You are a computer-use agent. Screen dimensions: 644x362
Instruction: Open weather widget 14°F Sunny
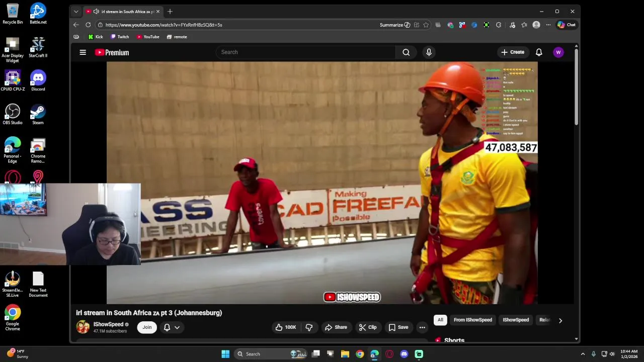[x=18, y=354]
